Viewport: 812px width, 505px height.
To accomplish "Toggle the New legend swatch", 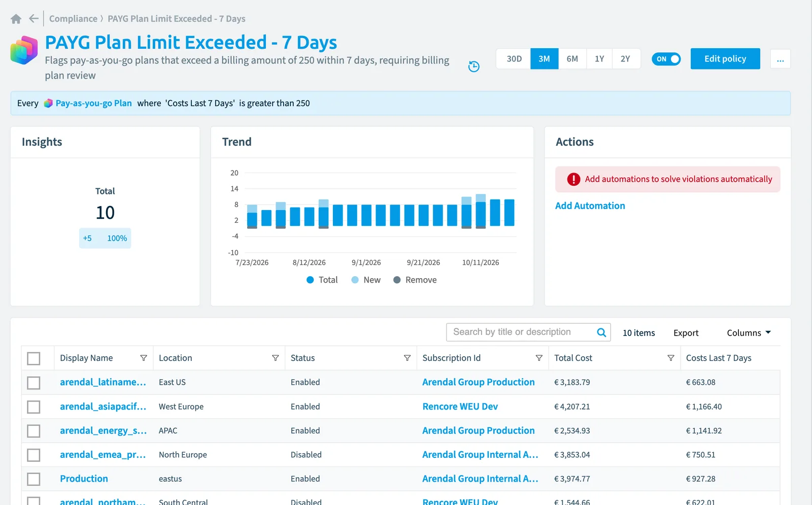I will [x=355, y=280].
